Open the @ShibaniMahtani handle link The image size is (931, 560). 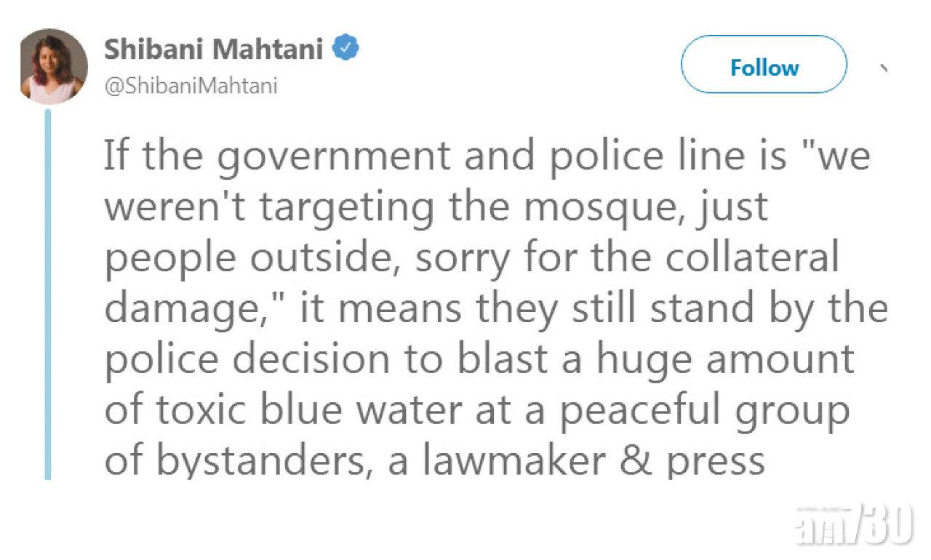191,87
